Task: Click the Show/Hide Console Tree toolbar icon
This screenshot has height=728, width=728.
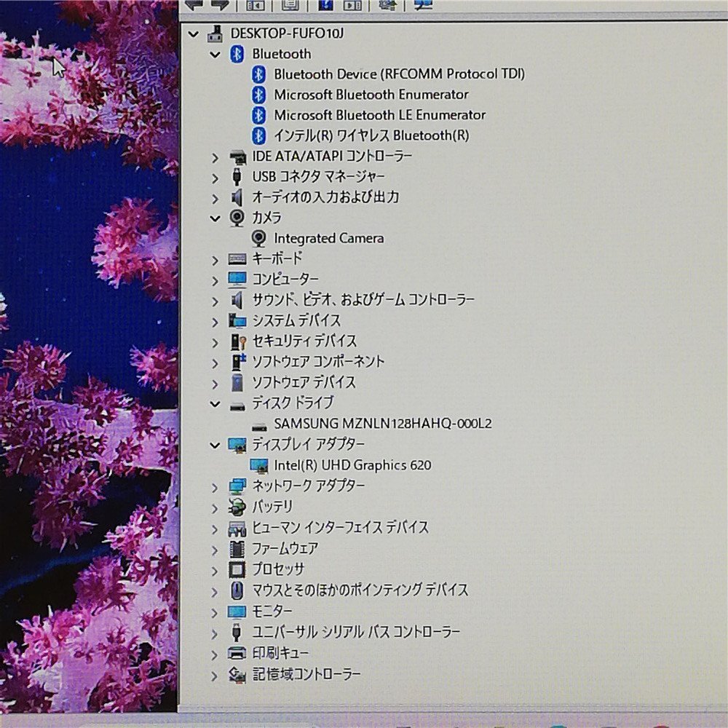Action: (x=255, y=6)
